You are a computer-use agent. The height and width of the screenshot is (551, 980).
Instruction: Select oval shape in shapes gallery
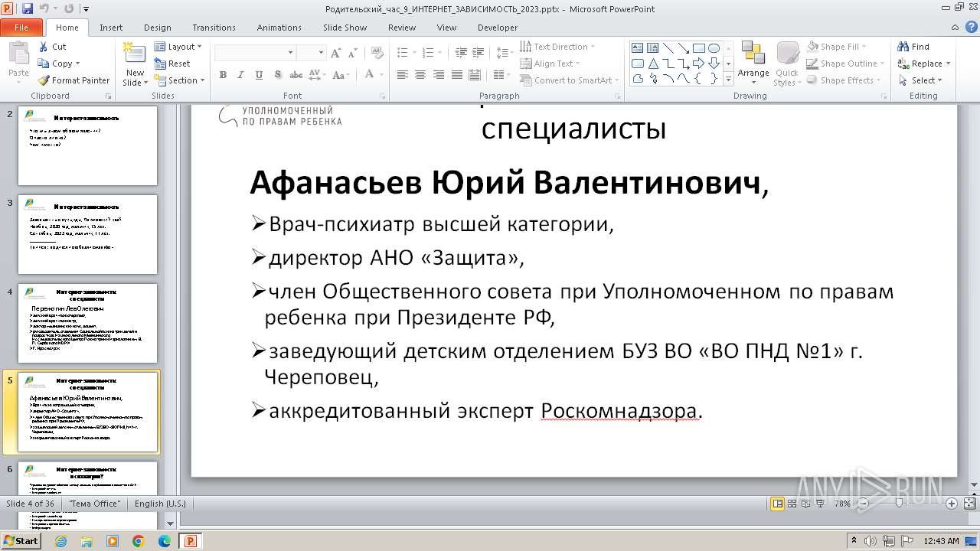pos(714,48)
